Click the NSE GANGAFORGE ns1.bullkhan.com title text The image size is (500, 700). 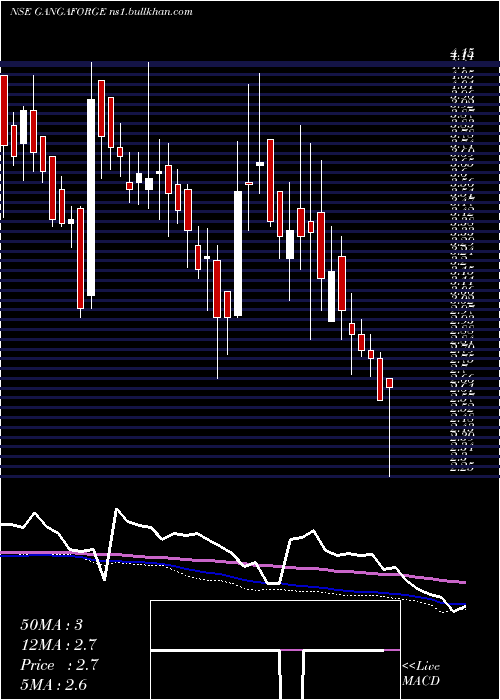[x=101, y=12]
